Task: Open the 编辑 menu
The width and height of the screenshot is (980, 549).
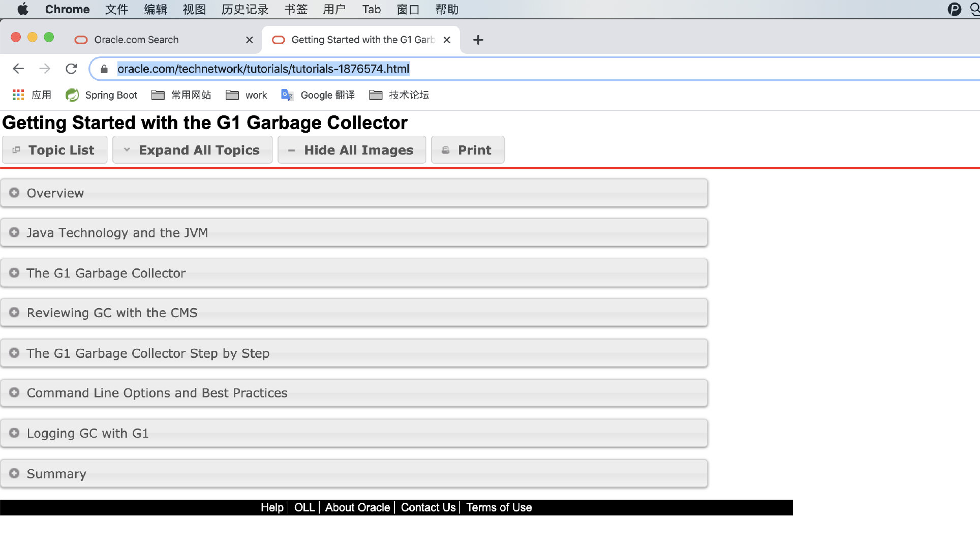Action: coord(156,9)
